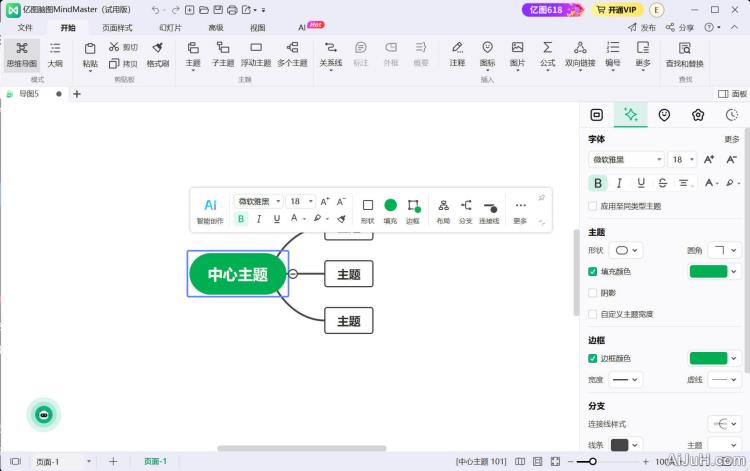
Task: Switch to 幻灯片 slideshow tab
Action: 170,28
